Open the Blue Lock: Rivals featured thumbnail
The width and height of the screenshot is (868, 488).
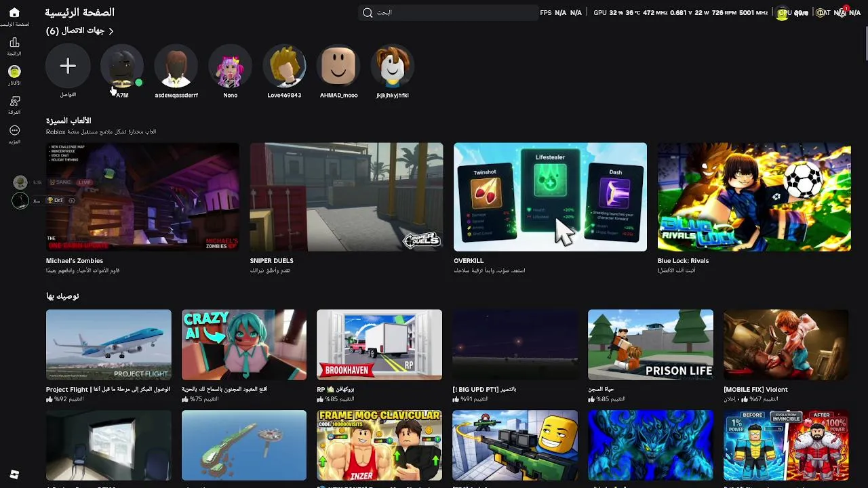[x=754, y=197]
